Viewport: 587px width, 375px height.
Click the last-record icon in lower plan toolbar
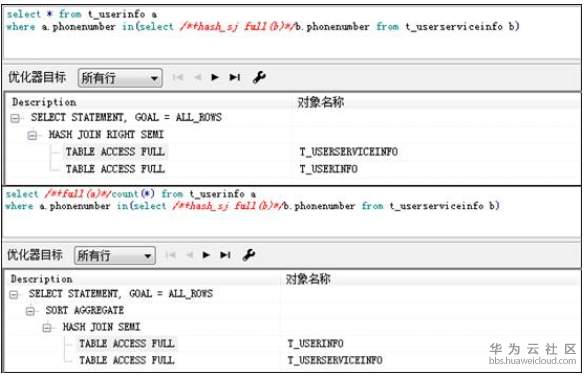[225, 255]
